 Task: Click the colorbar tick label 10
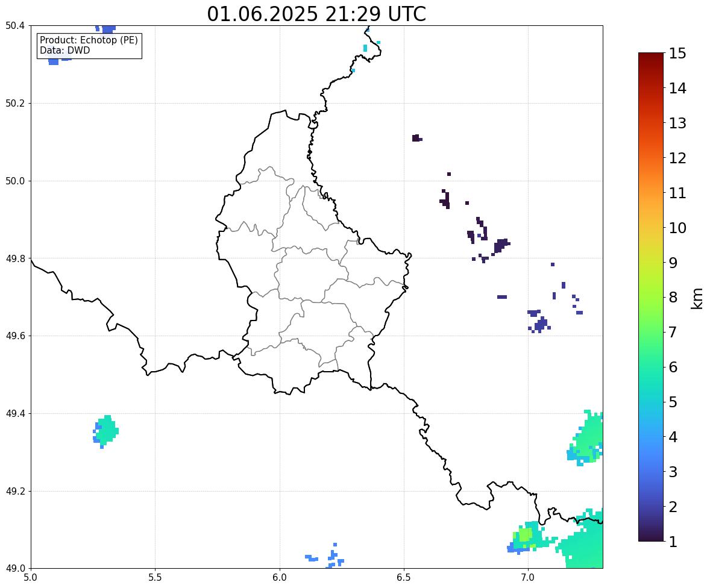click(677, 228)
